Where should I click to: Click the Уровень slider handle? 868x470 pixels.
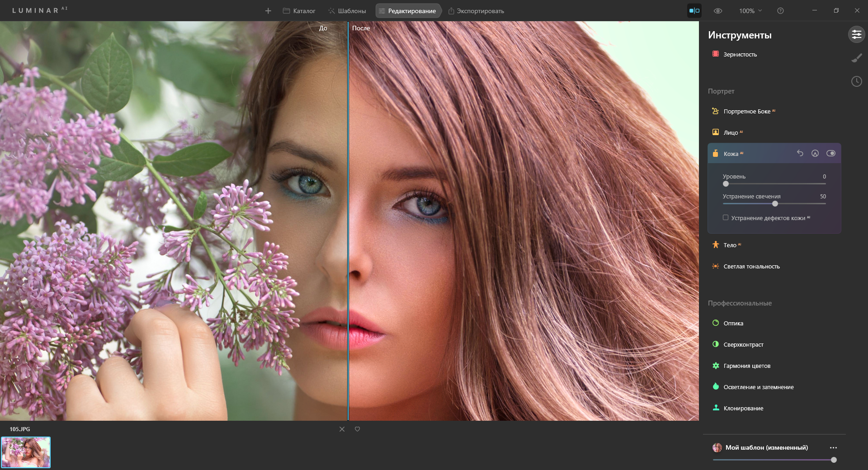(726, 183)
